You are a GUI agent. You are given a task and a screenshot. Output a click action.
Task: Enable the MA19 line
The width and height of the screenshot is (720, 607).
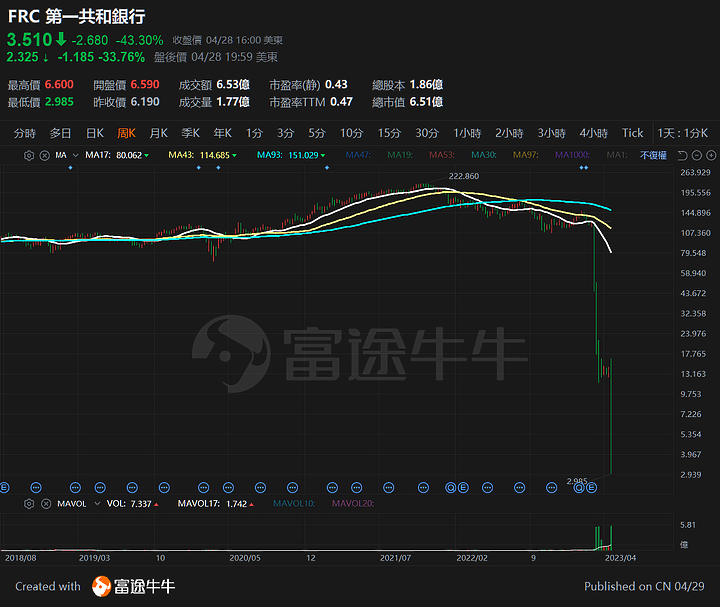point(399,155)
